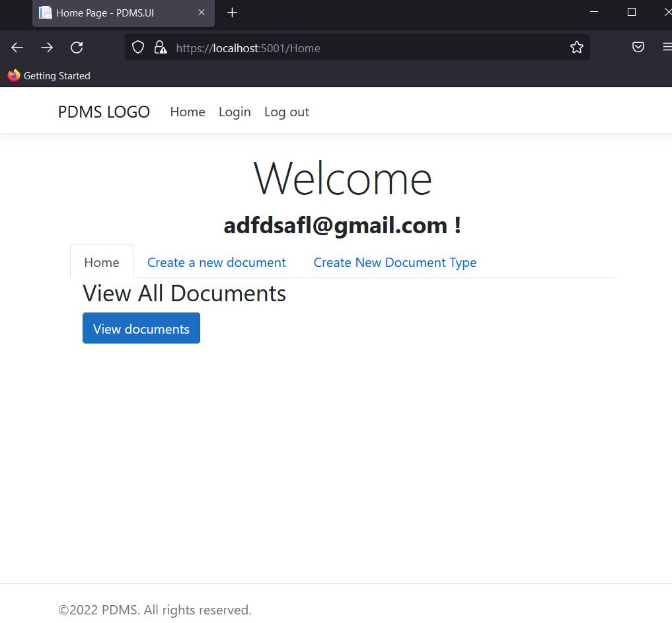Viewport: 672px width, 623px height.
Task: Close the Home Page - PDMS.UI tab
Action: (x=202, y=13)
